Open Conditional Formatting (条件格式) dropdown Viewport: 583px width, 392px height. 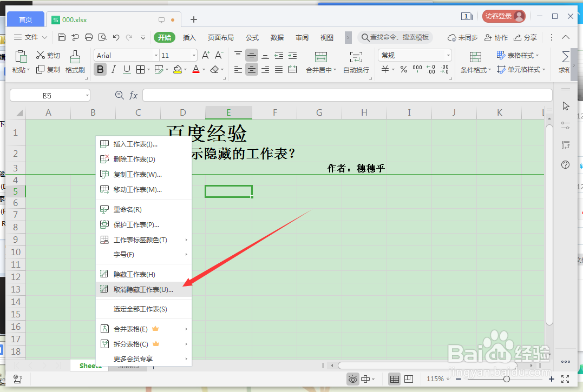pos(490,70)
